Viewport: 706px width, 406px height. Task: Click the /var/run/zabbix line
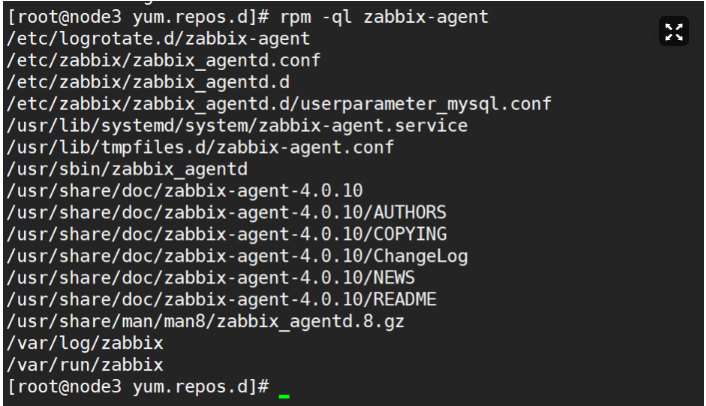pos(85,365)
